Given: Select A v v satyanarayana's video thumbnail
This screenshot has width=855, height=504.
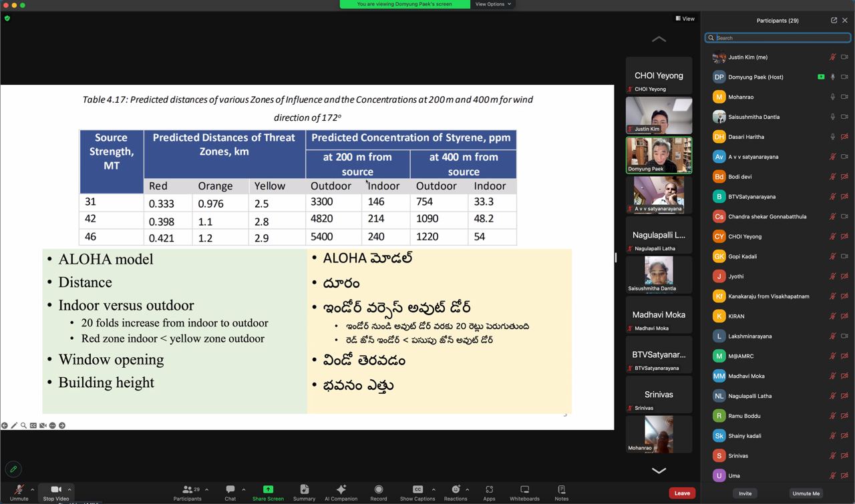Looking at the screenshot, I should pyautogui.click(x=659, y=195).
